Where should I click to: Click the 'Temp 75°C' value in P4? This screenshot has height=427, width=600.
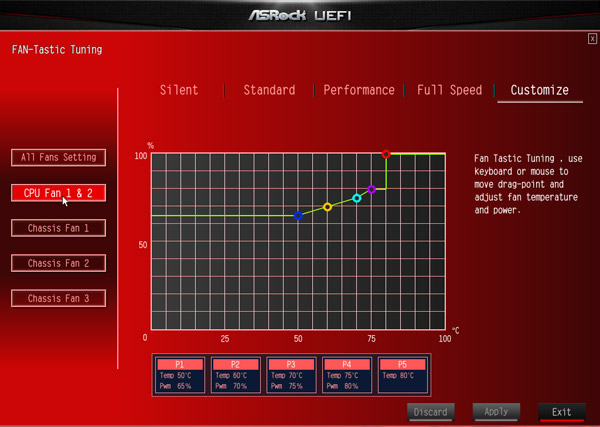click(x=342, y=376)
